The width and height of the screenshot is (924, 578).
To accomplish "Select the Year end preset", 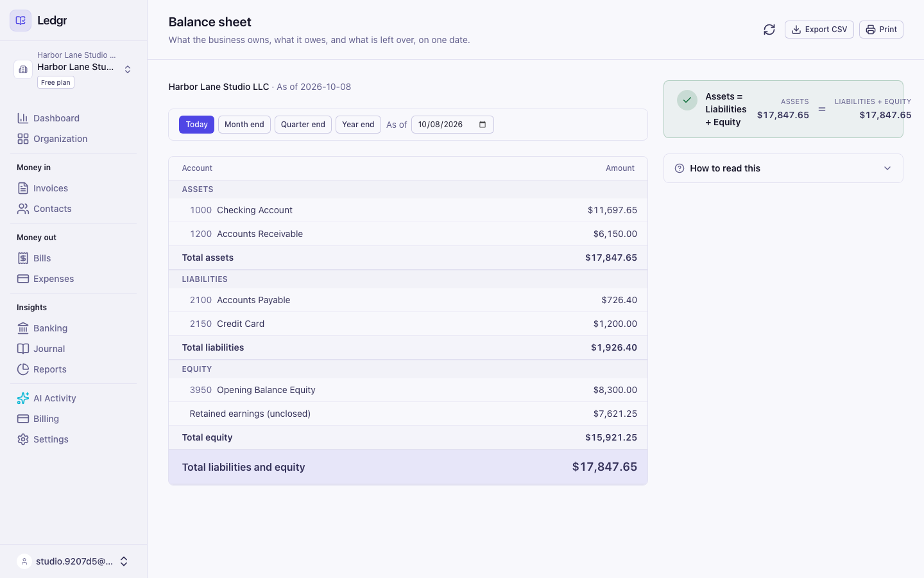I will (x=358, y=125).
